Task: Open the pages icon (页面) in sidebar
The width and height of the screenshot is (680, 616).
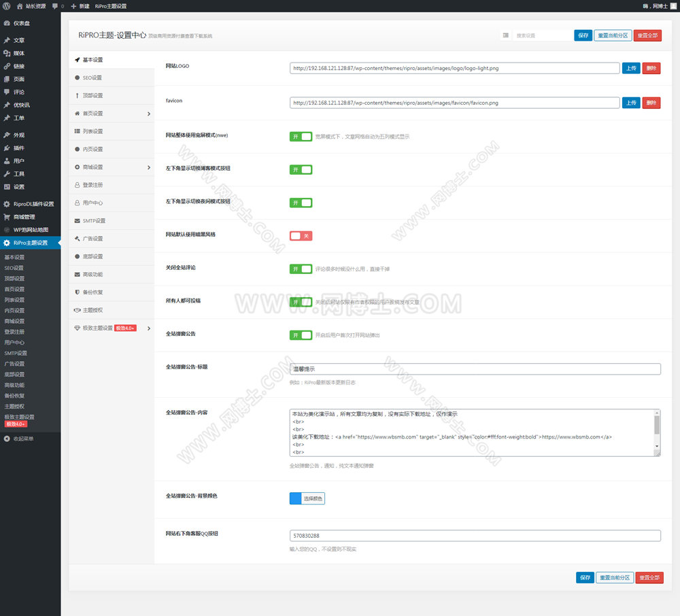Action: point(7,80)
